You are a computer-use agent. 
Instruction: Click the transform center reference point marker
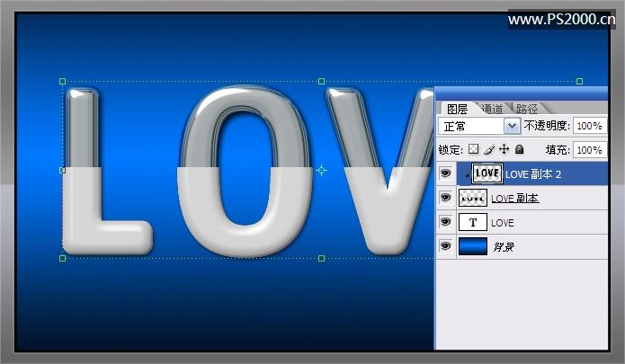[322, 171]
